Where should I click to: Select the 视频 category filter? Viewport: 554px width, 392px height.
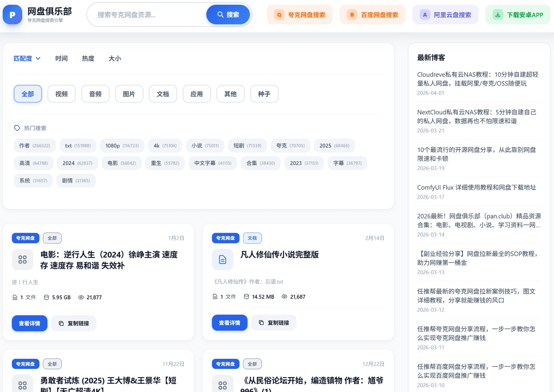click(x=62, y=94)
